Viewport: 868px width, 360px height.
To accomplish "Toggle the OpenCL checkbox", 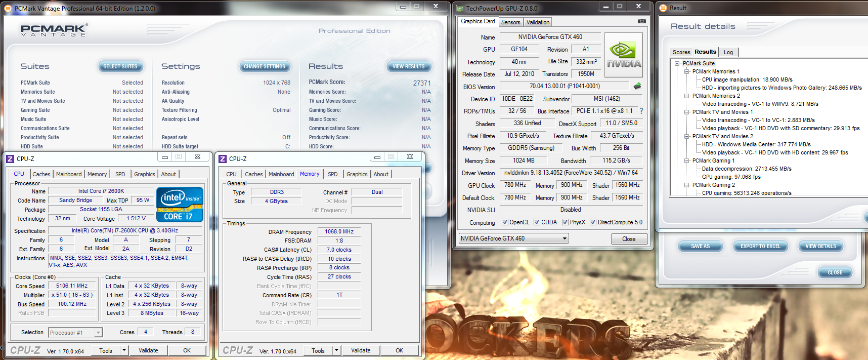I will tap(505, 222).
